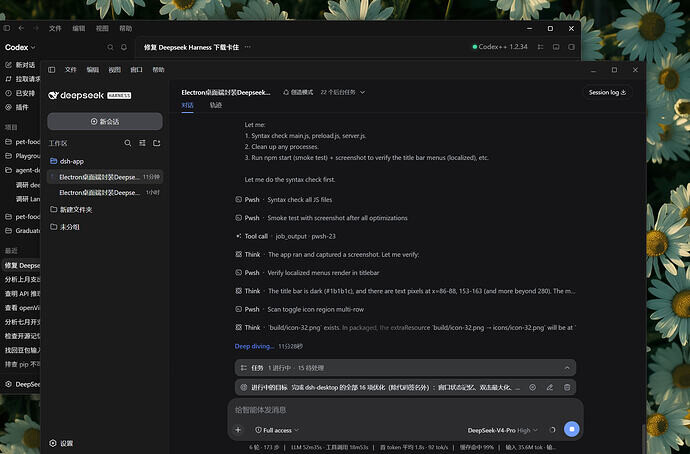Expand 'Verify localized menus render' Pwsh step
The width and height of the screenshot is (690, 454).
[x=307, y=273]
